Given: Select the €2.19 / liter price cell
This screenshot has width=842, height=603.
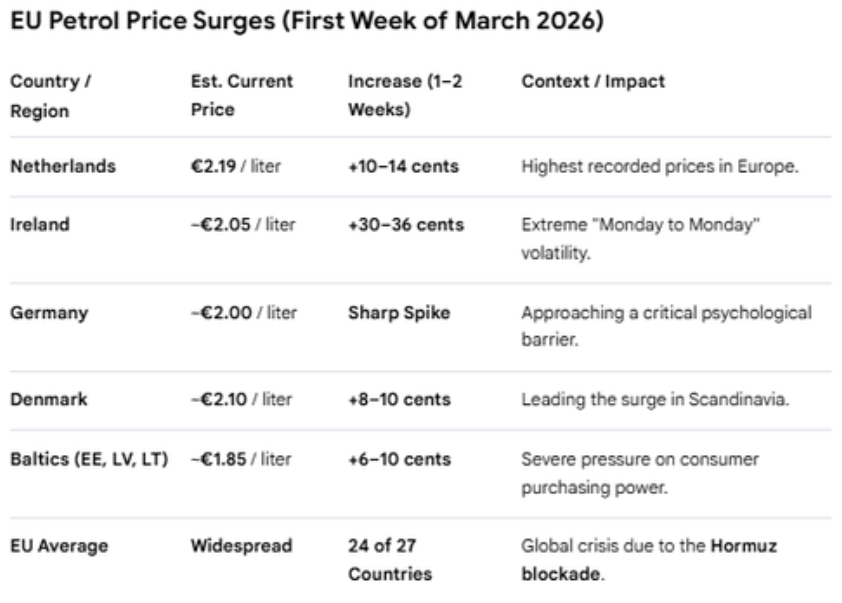Looking at the screenshot, I should 235,167.
